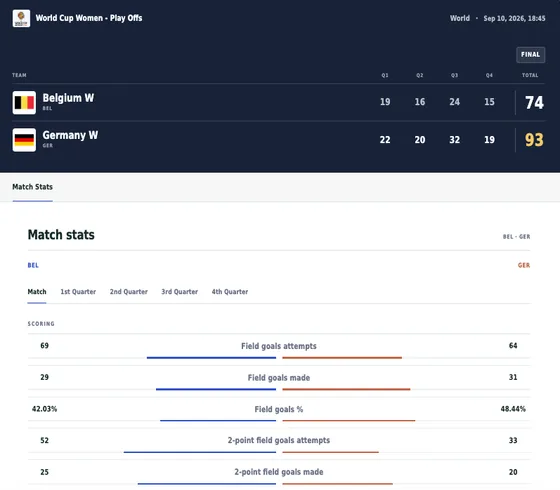Click the Field goals % label

[279, 409]
